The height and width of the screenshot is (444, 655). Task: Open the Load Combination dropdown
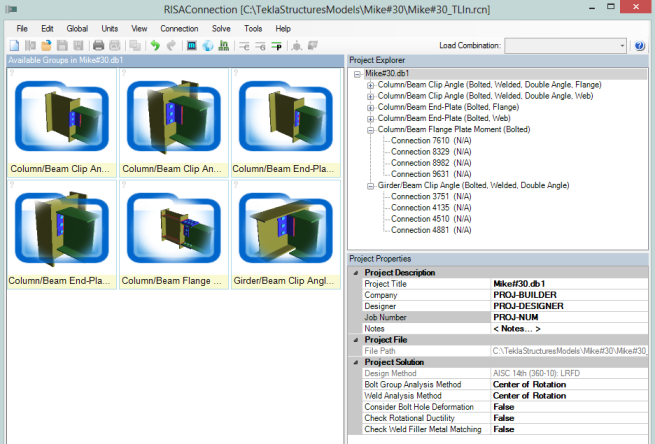pyautogui.click(x=622, y=46)
